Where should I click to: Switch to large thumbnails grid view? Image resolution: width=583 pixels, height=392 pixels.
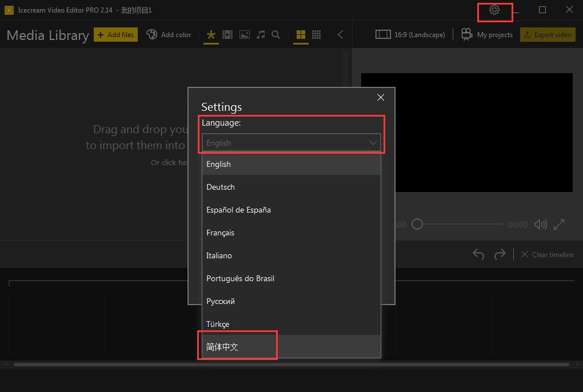[301, 35]
